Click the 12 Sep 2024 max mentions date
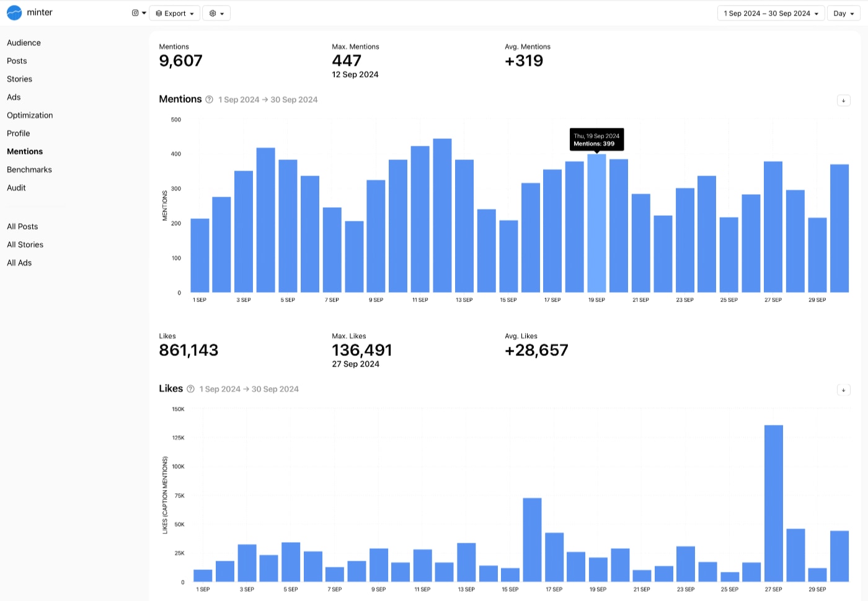Image resolution: width=868 pixels, height=601 pixels. pos(355,74)
